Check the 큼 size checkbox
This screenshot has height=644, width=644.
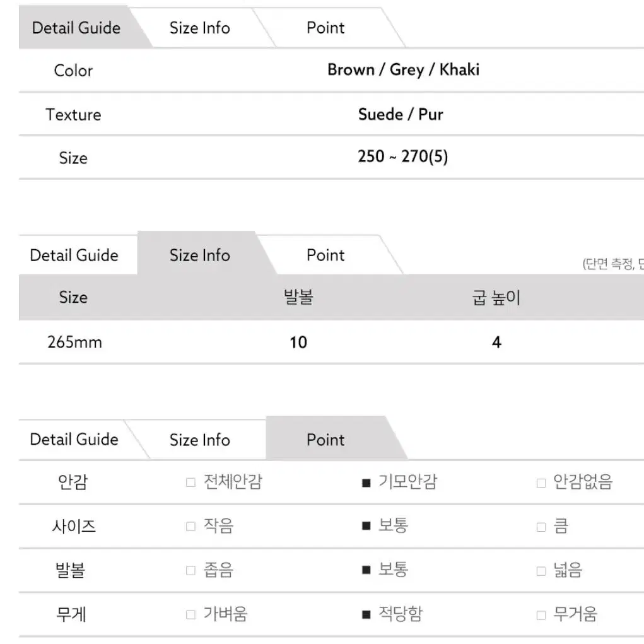[x=541, y=527]
